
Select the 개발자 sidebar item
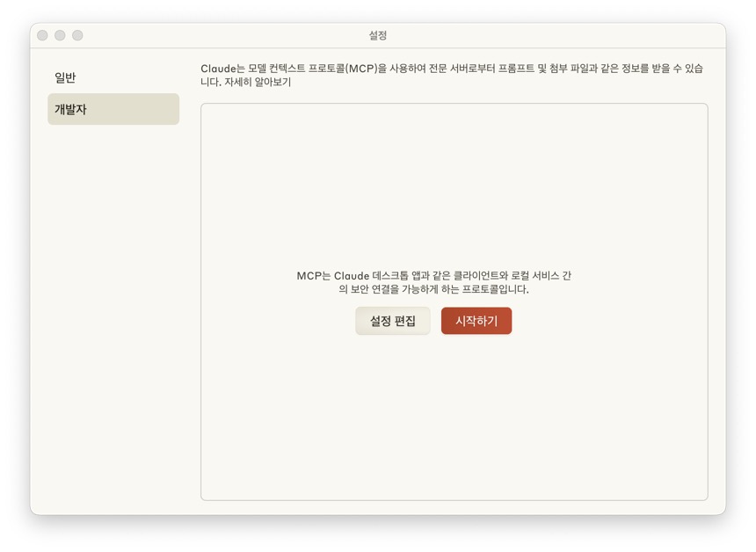click(113, 110)
